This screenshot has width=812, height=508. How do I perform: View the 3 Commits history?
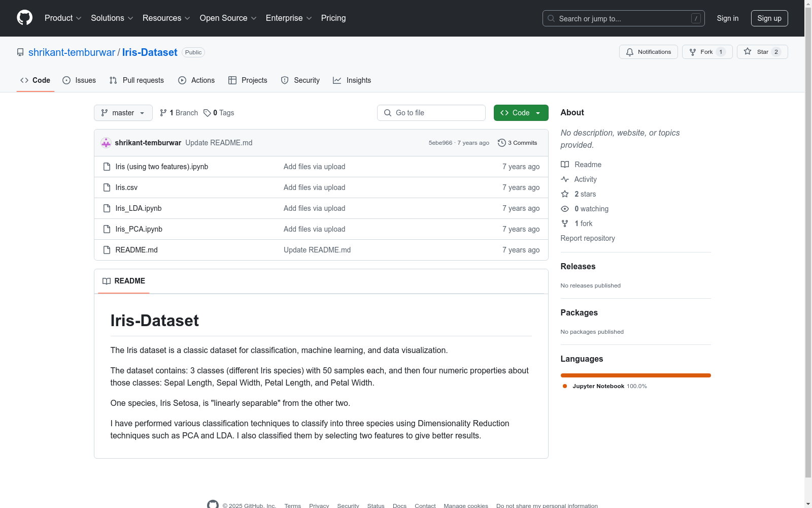tap(518, 143)
